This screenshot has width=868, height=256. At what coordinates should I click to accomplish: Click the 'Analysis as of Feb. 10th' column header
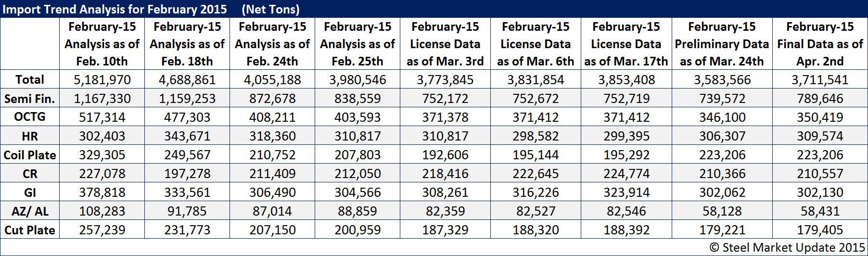click(102, 44)
